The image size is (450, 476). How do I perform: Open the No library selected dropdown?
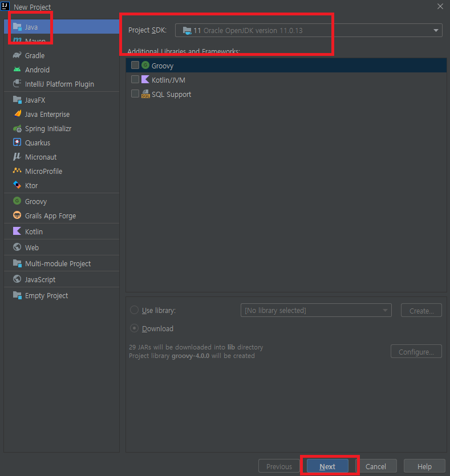(x=316, y=310)
